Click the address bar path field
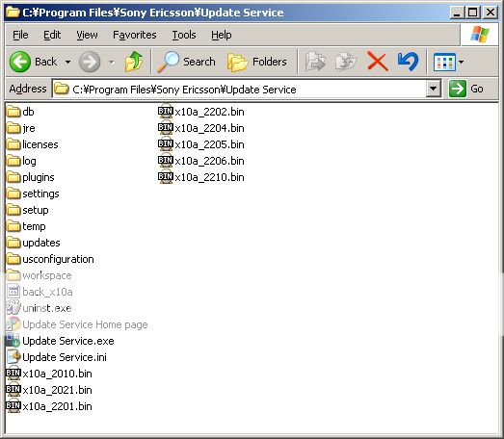Viewport: 504px width, 439px height. pos(239,89)
